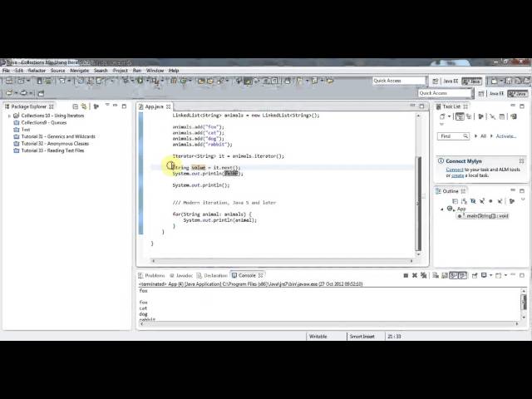Switch to the Javadoc tab
Screen dimensions: 532x399
click(x=181, y=275)
